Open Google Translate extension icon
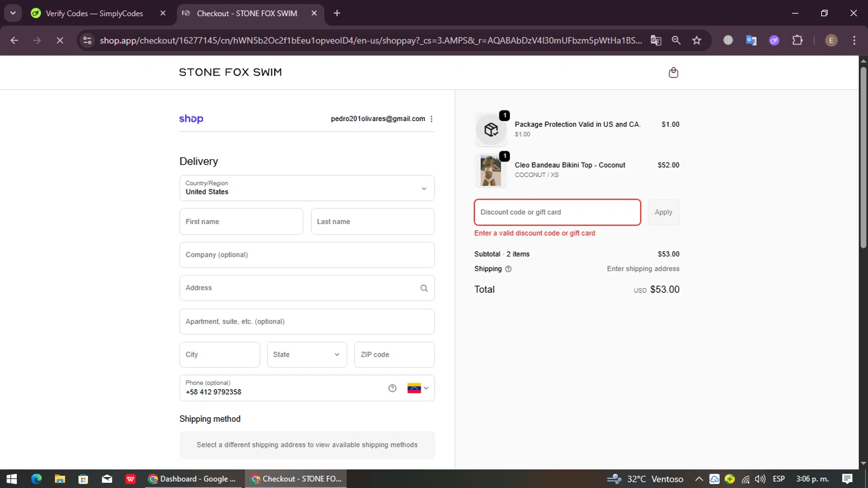 [751, 41]
